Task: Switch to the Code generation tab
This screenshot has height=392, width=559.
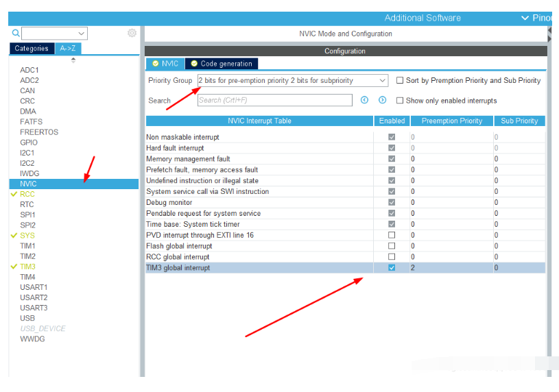Action: tap(222, 64)
